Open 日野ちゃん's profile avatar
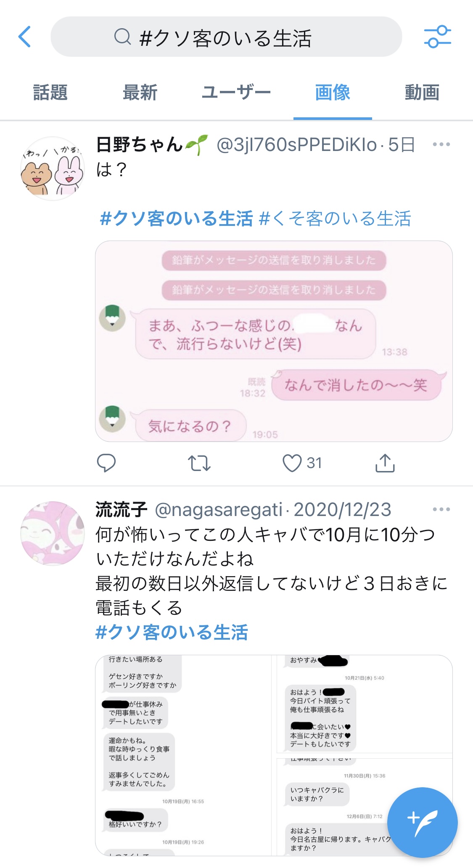473x868 pixels. 53,168
